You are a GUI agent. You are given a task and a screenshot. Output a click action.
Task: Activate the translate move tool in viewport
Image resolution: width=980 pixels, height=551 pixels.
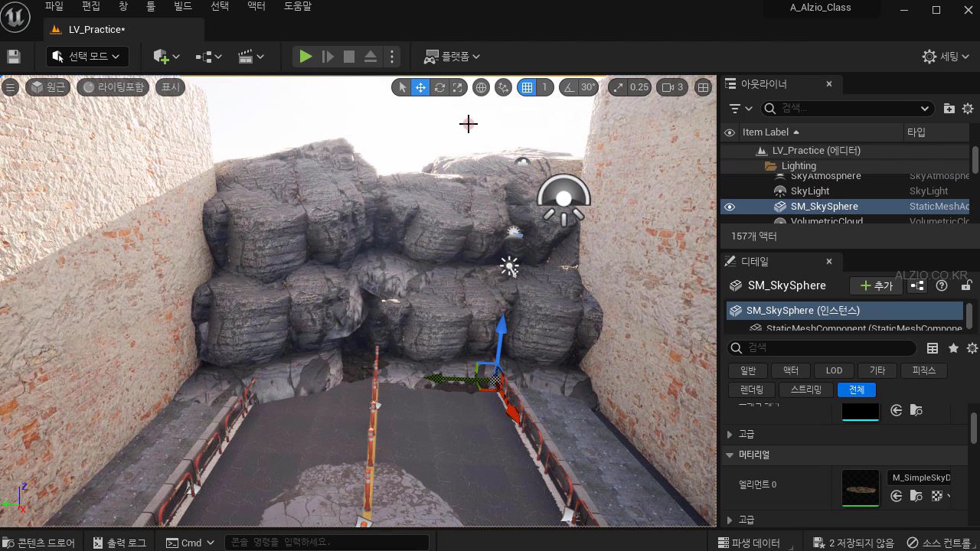pyautogui.click(x=420, y=87)
